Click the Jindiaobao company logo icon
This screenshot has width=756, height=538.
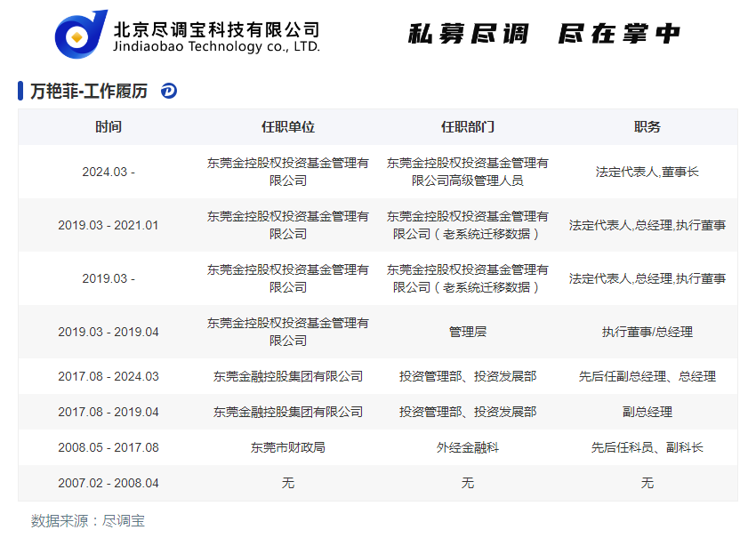pyautogui.click(x=81, y=34)
